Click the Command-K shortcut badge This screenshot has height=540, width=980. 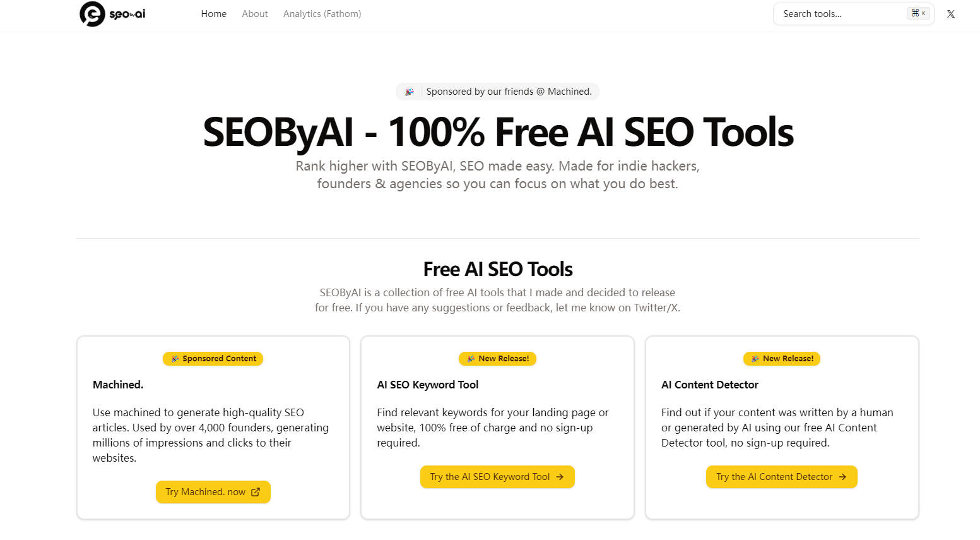click(918, 13)
